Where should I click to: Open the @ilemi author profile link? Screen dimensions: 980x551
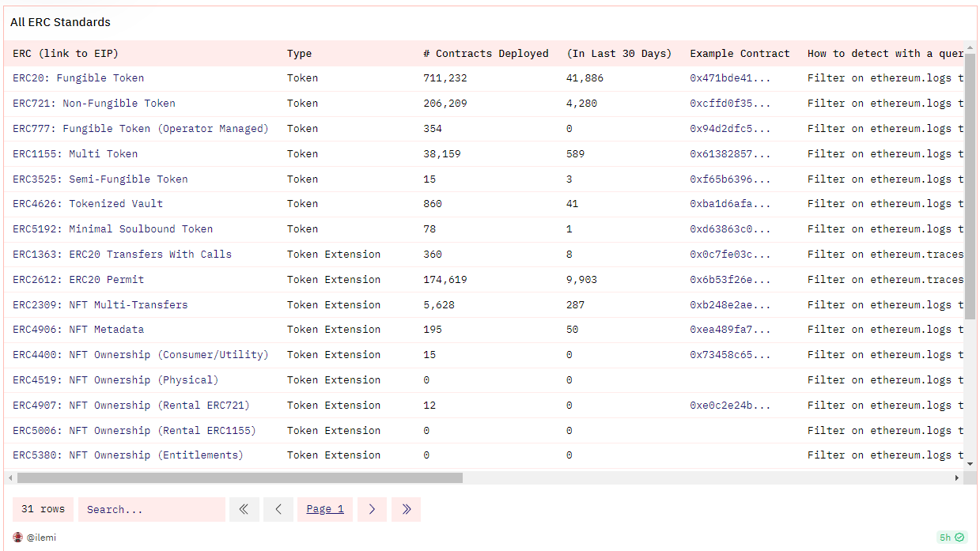(x=40, y=537)
